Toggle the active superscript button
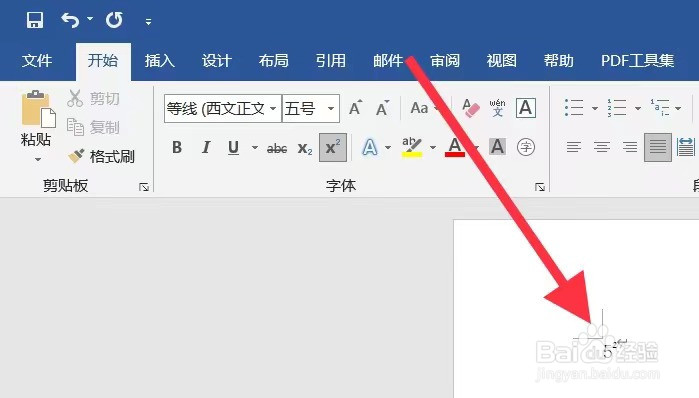The height and width of the screenshot is (398, 699). (333, 148)
